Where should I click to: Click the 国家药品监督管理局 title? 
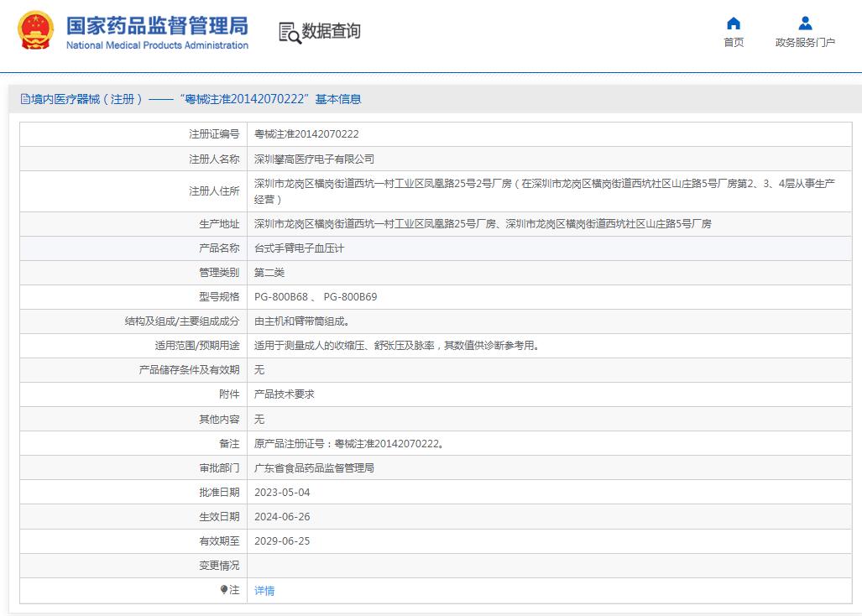157,26
